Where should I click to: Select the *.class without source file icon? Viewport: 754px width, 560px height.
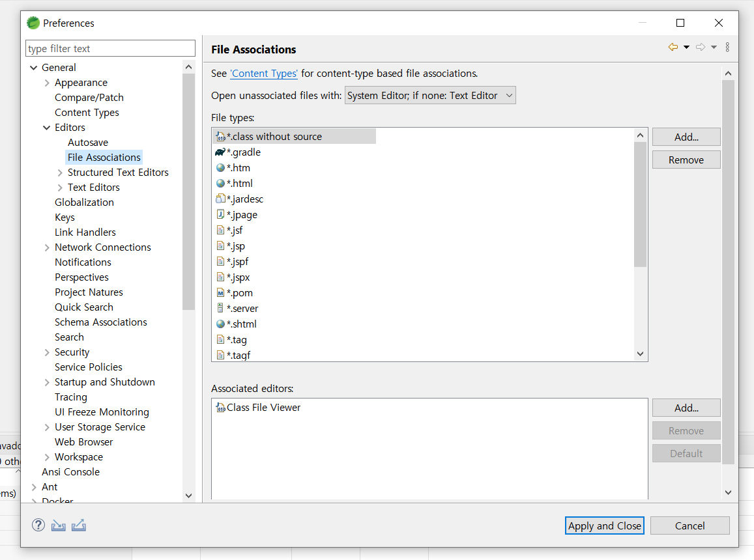221,137
